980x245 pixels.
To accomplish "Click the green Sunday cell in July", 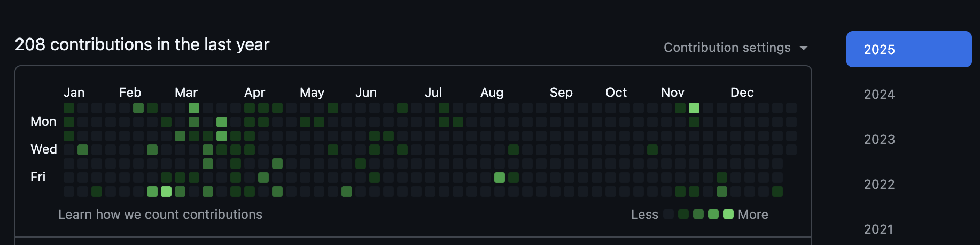I will [444, 108].
